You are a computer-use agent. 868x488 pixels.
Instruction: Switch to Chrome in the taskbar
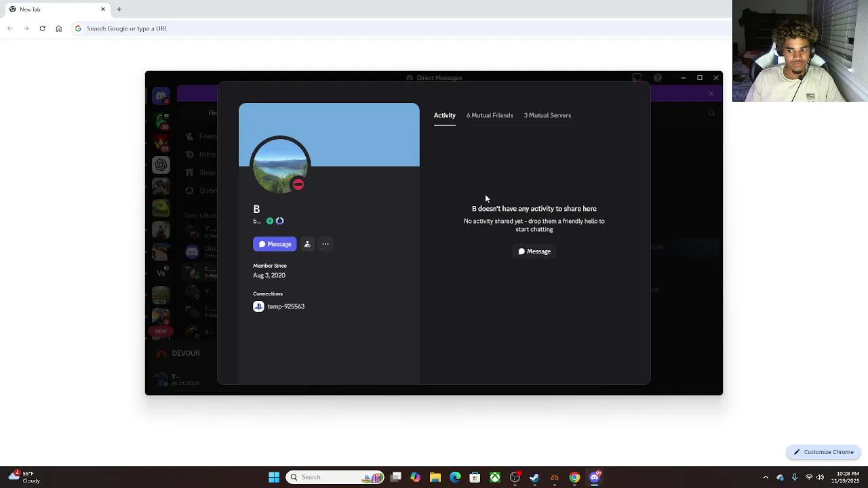pyautogui.click(x=574, y=477)
